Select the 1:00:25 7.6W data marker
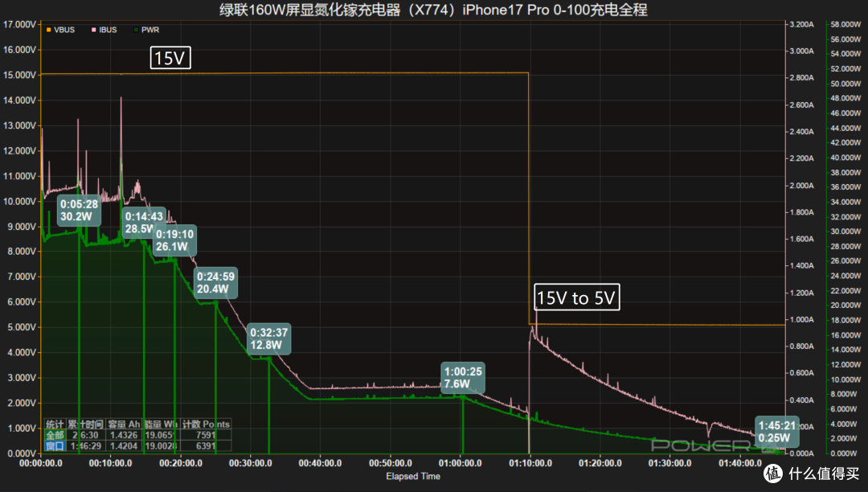868x492 pixels. pos(463,377)
